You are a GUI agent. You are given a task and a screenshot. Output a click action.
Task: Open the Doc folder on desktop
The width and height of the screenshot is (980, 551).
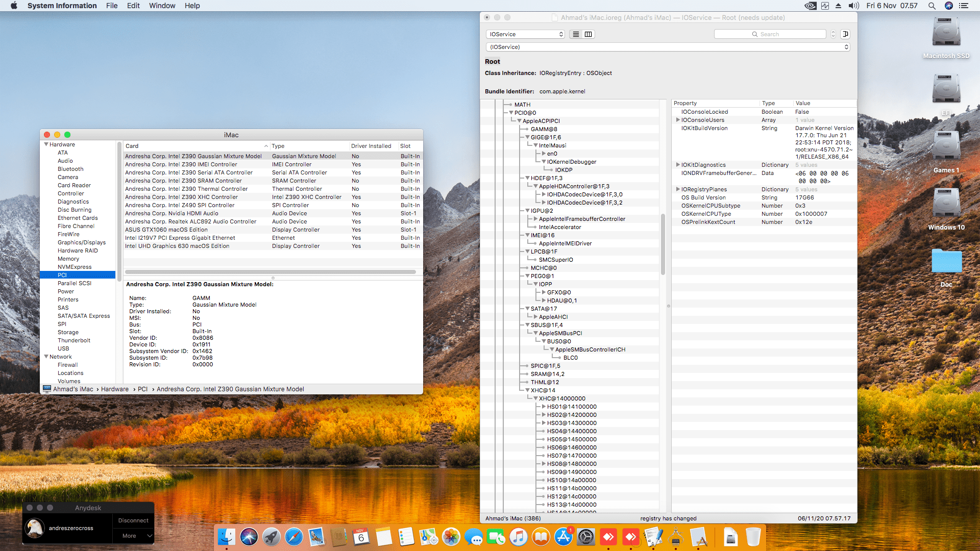(x=946, y=261)
